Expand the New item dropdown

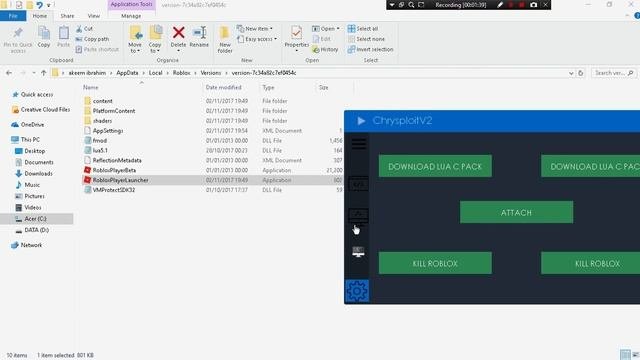click(271, 29)
